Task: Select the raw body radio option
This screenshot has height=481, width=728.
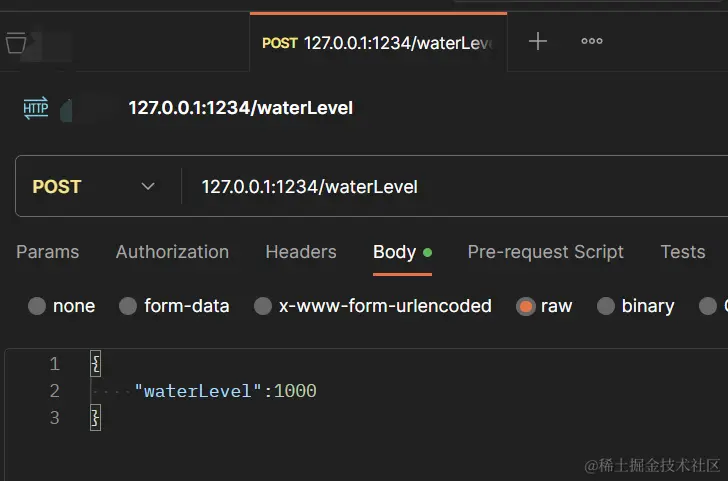Action: 526,306
